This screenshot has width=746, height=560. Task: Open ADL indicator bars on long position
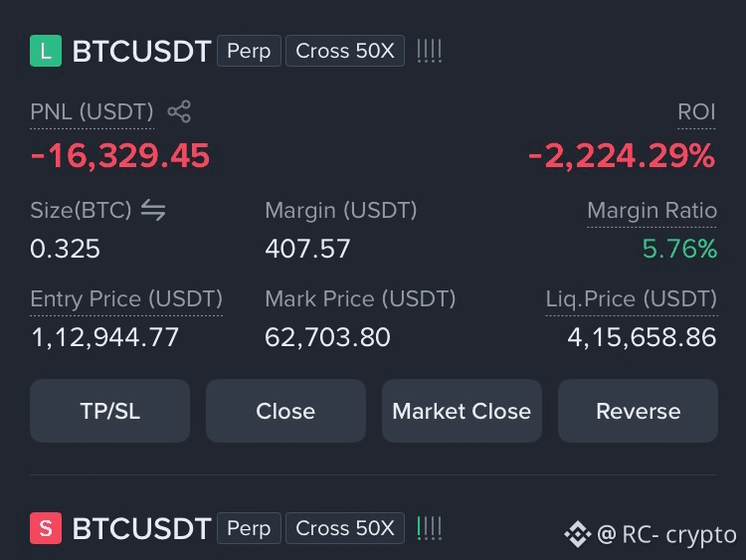tap(429, 51)
